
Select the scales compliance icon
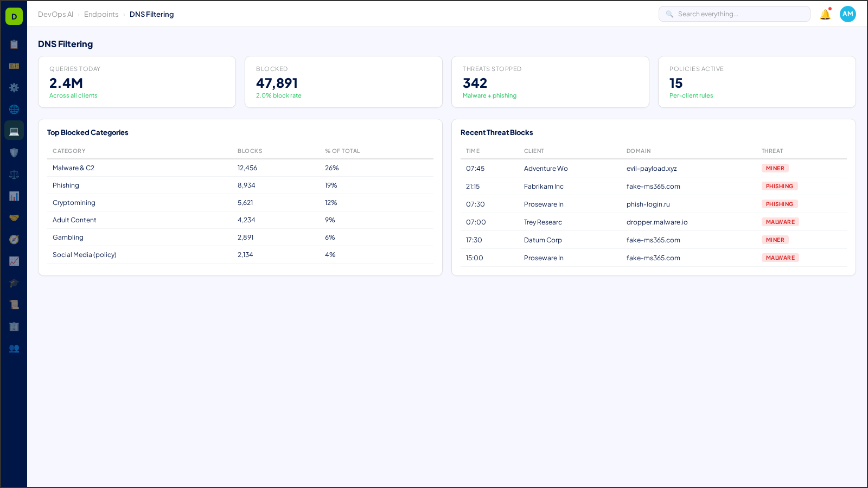tap(14, 174)
